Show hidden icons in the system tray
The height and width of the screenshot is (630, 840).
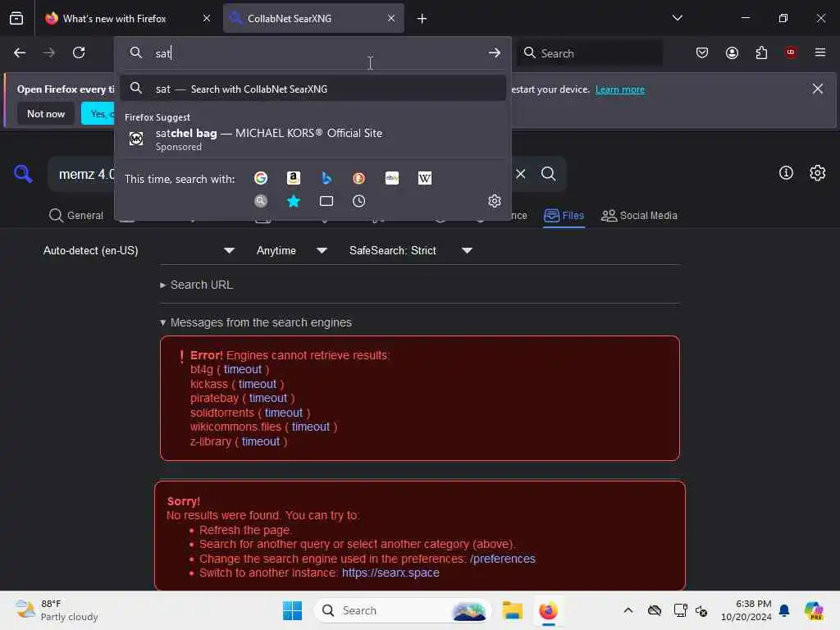(628, 610)
